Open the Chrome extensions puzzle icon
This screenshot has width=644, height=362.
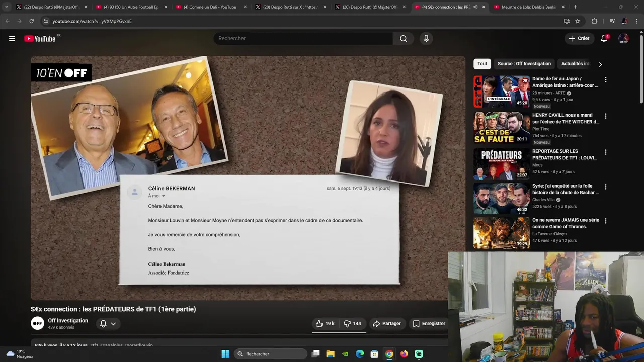[595, 21]
